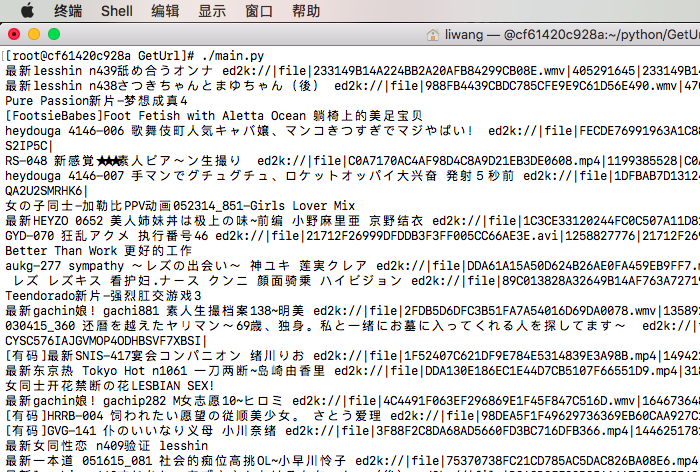700x472 pixels.
Task: Click the 'heydouga 4146-006' output line
Action: pos(353,131)
